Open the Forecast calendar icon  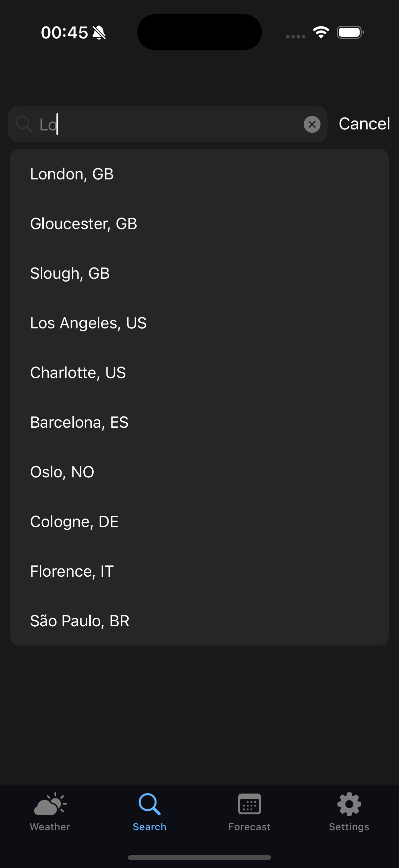click(x=249, y=804)
